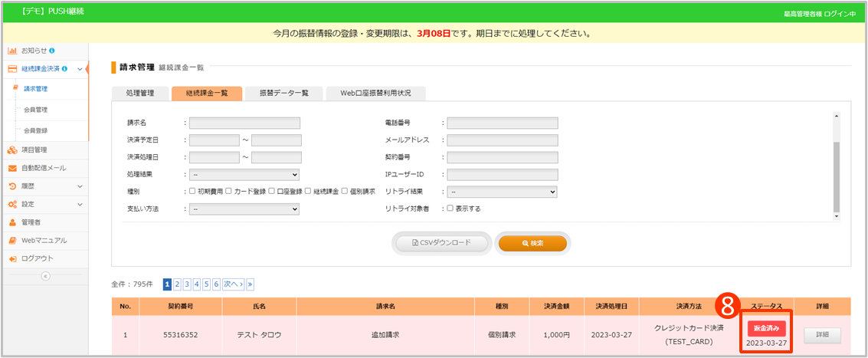The image size is (868, 358).
Task: Click the 項目管理 sidebar icon
Action: click(12, 149)
